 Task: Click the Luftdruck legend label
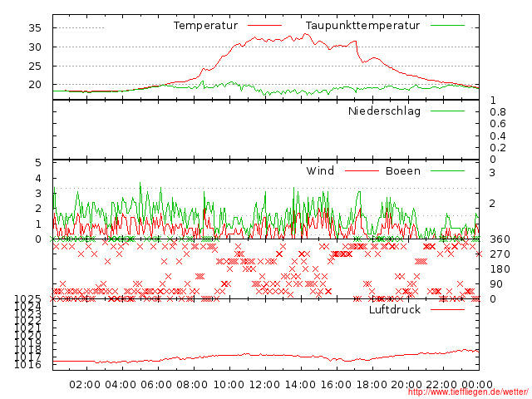tap(395, 309)
